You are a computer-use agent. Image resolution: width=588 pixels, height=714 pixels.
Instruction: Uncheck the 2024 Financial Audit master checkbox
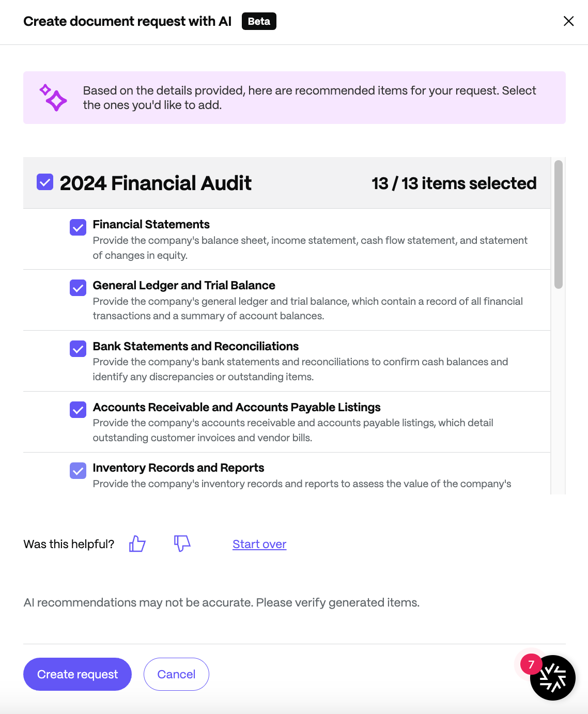click(x=44, y=182)
